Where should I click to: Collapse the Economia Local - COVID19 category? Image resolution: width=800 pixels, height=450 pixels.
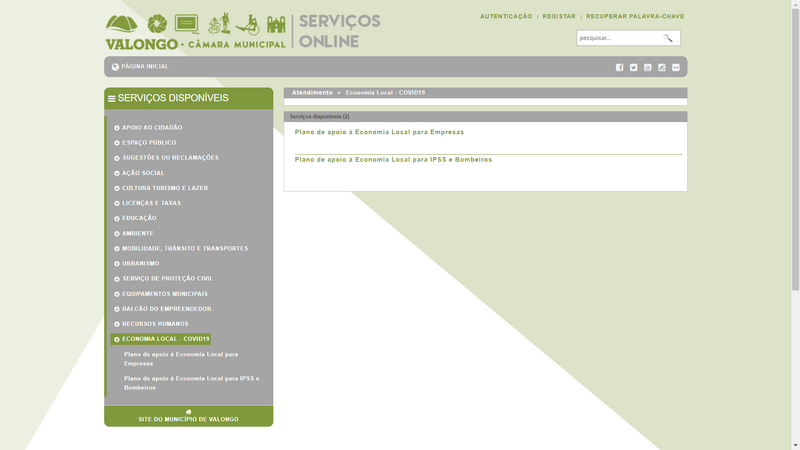[165, 339]
